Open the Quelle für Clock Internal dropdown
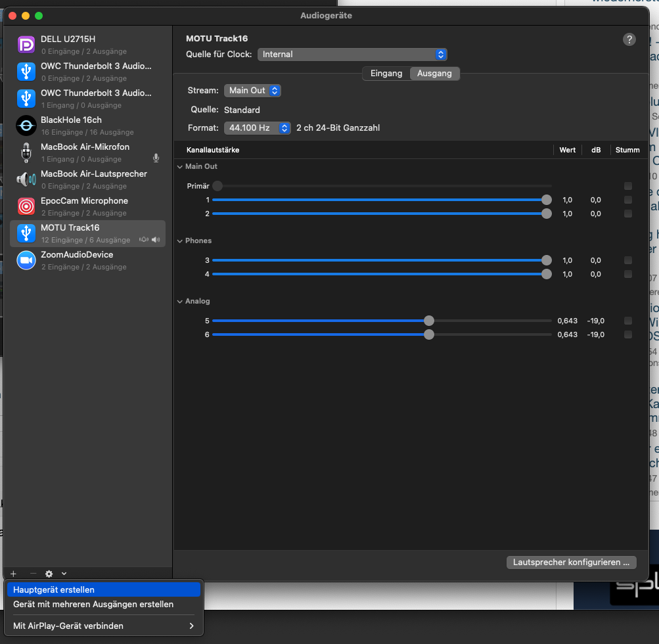The width and height of the screenshot is (659, 644). coord(352,55)
